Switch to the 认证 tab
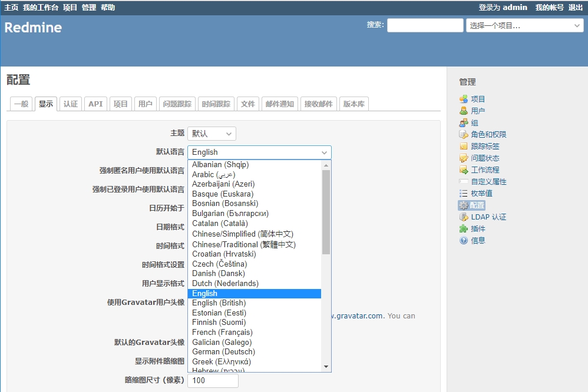The image size is (588, 392). (71, 104)
